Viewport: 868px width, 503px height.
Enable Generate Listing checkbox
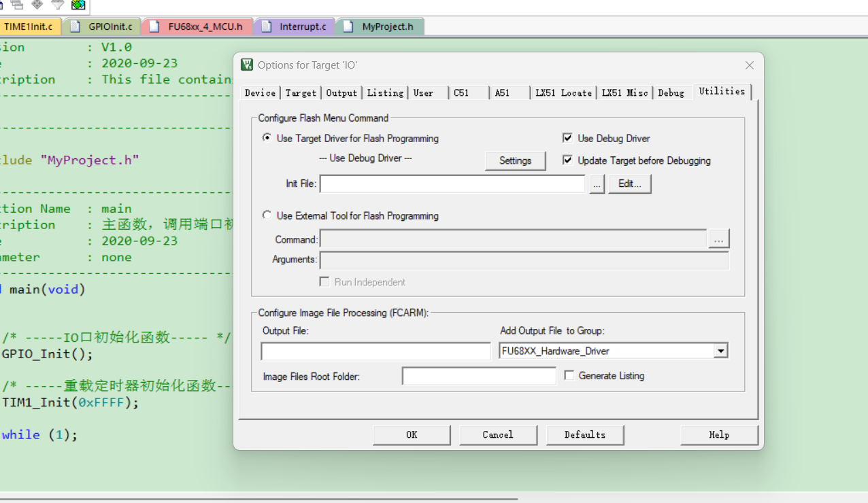(x=569, y=375)
